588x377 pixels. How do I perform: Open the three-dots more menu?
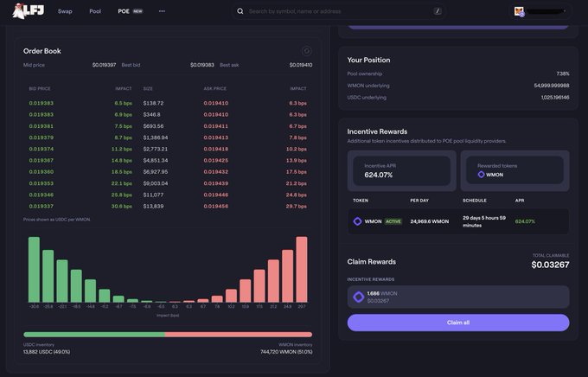click(x=162, y=11)
